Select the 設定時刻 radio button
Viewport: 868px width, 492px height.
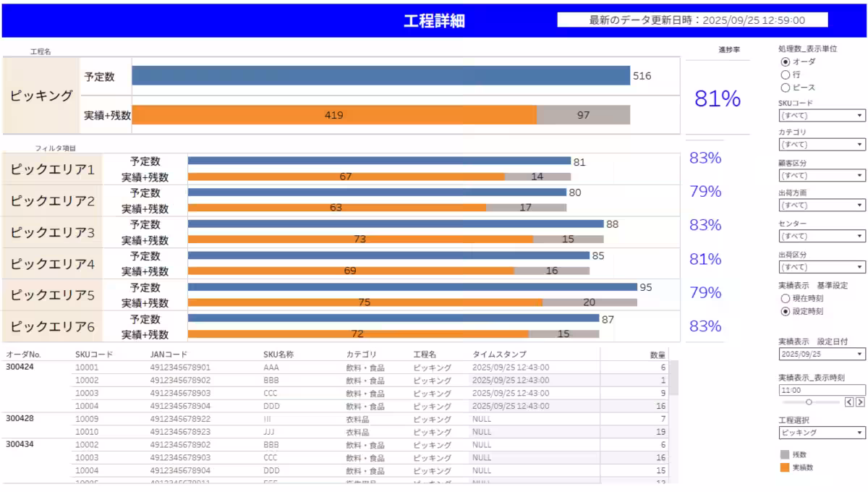[785, 311]
